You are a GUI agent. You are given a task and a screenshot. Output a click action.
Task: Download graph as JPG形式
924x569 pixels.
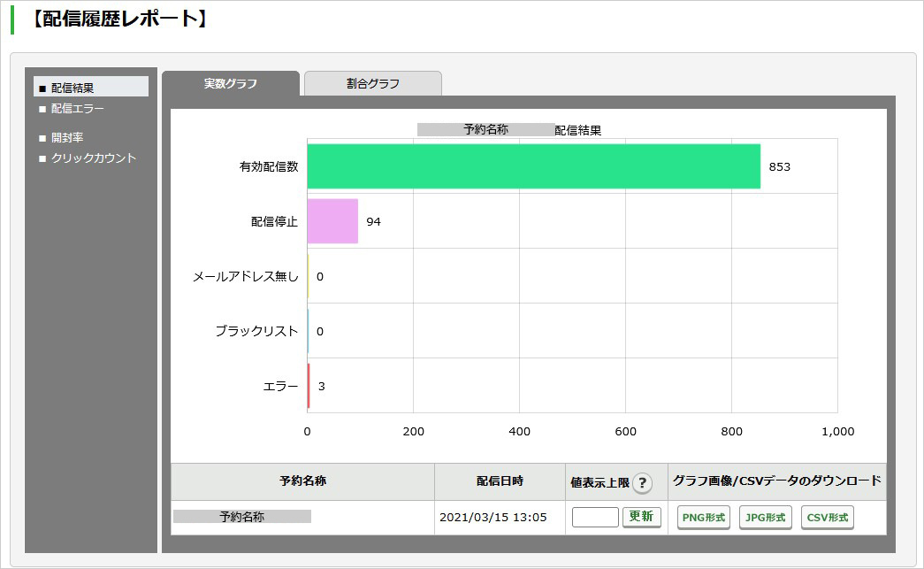(765, 517)
